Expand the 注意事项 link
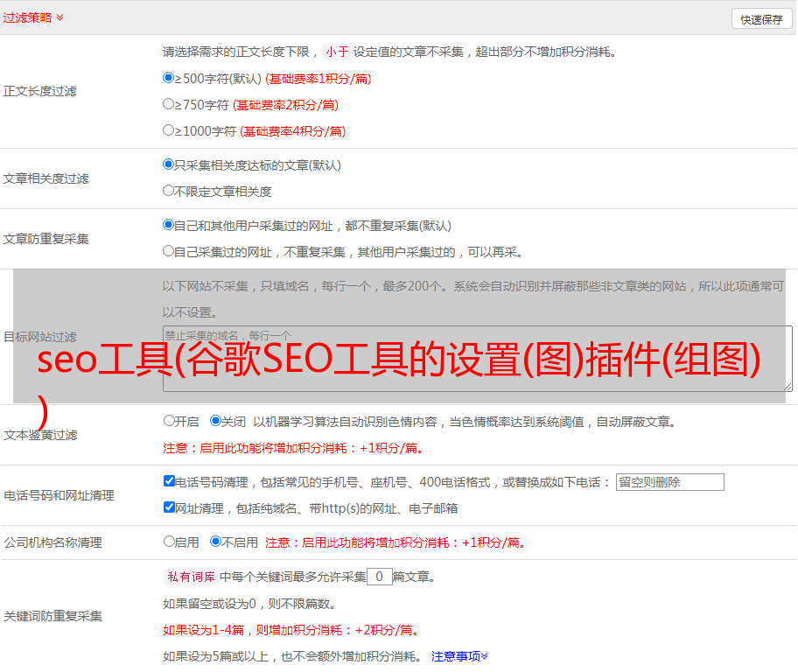798x672 pixels. tap(459, 656)
